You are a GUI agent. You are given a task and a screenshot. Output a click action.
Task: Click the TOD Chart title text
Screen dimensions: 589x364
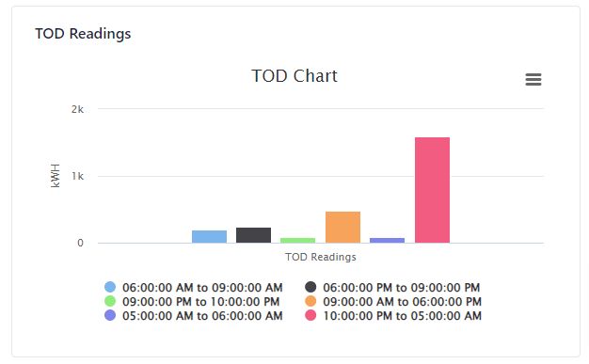point(294,76)
